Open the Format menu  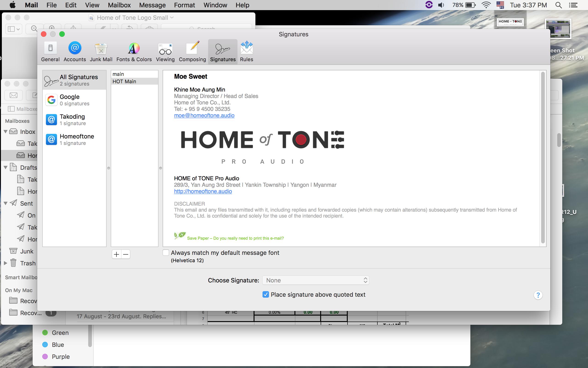[x=184, y=5]
